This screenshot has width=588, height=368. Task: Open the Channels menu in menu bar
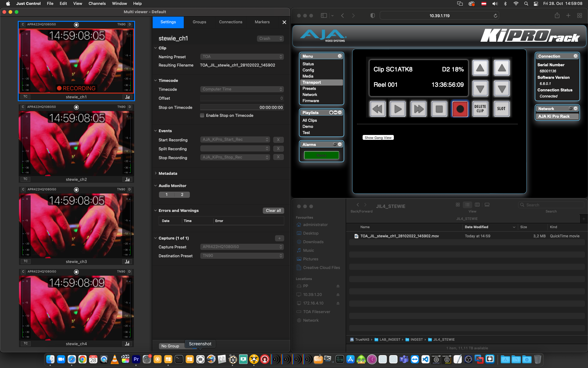tap(97, 3)
